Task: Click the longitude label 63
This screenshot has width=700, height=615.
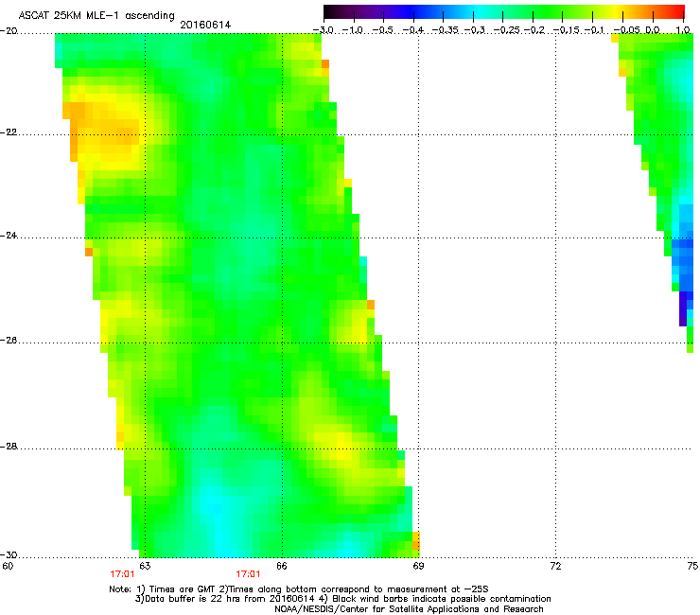Action: click(145, 566)
